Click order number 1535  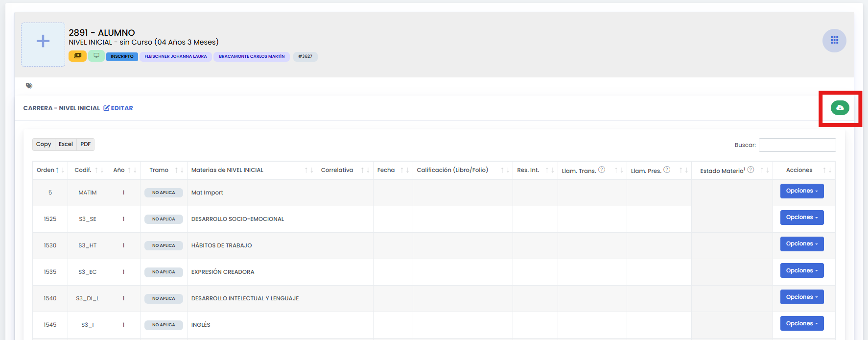[50, 272]
